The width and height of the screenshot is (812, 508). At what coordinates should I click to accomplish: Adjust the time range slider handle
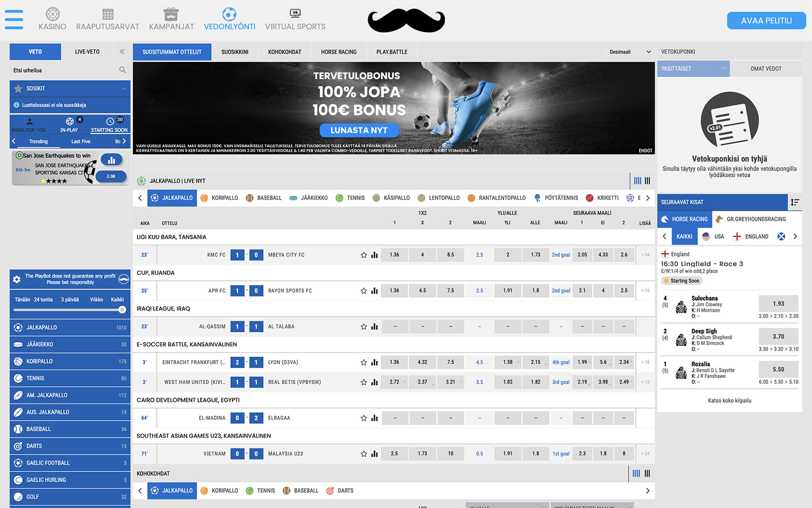click(122, 309)
